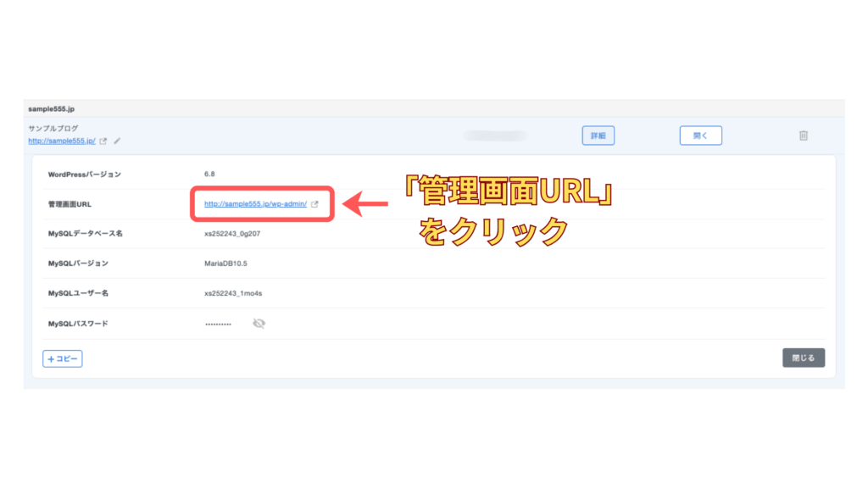Select the MySQL database name xs252243_0g207

(231, 233)
